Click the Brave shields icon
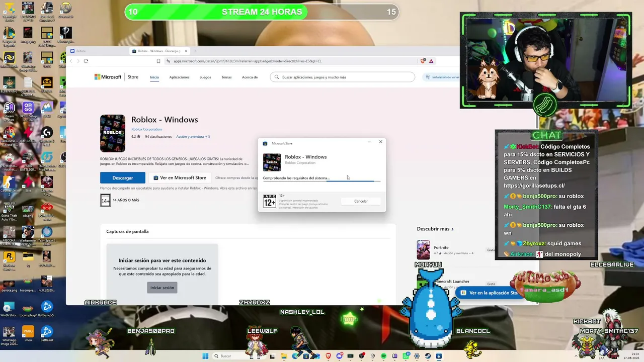Image resolution: width=644 pixels, height=362 pixels. point(423,61)
